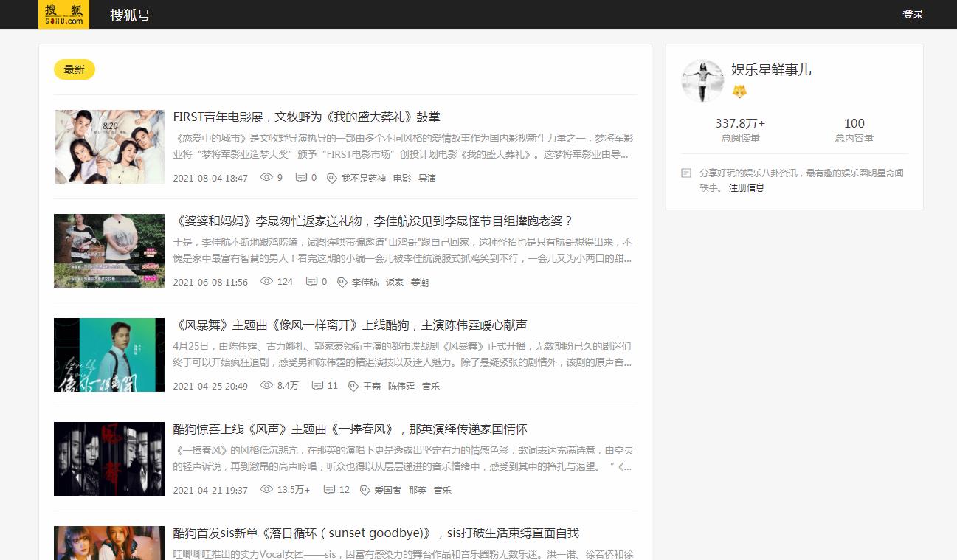Open article 酷狗惊喜上线《风声》主题曲《一捧春风》

coord(350,429)
